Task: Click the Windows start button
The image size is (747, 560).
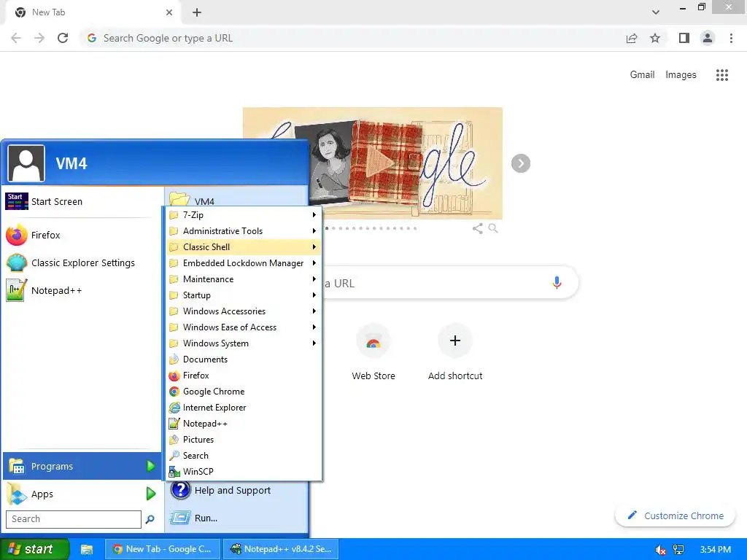Action: tap(35, 549)
